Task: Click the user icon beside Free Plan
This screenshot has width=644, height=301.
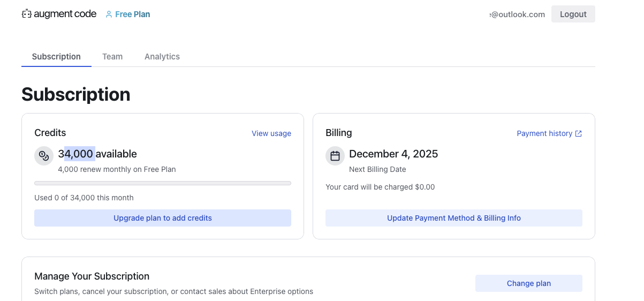Action: point(109,14)
